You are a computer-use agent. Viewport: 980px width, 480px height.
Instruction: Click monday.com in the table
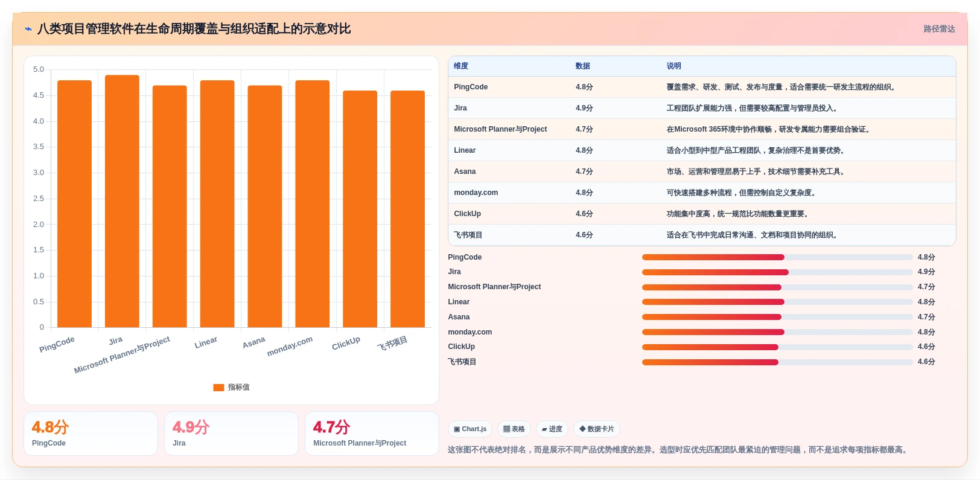point(476,193)
